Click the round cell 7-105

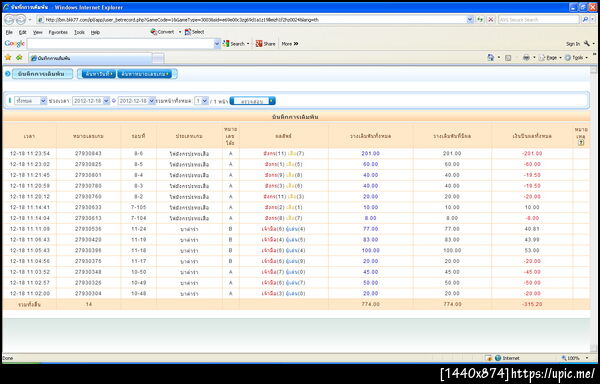(x=138, y=207)
